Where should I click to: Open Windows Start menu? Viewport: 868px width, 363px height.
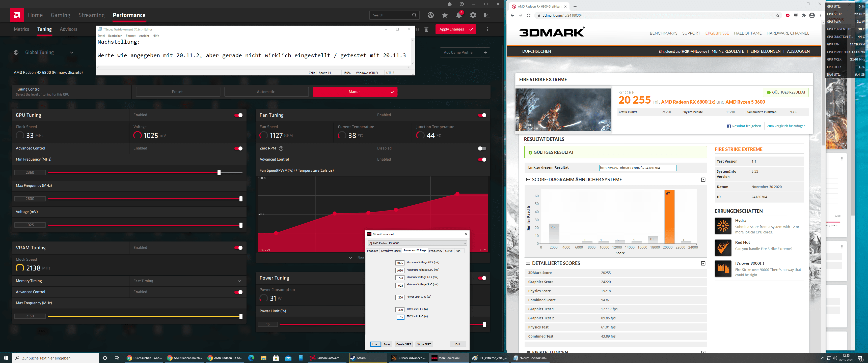6,358
